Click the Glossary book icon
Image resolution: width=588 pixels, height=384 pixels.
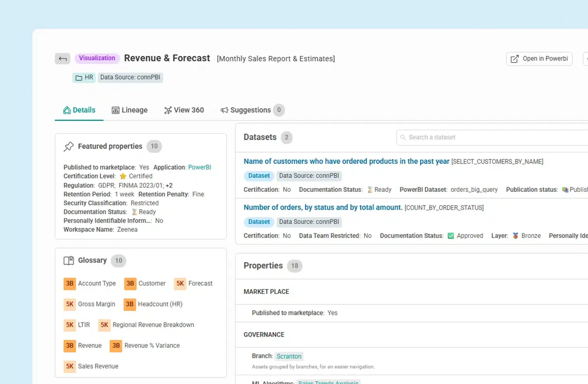(x=69, y=261)
